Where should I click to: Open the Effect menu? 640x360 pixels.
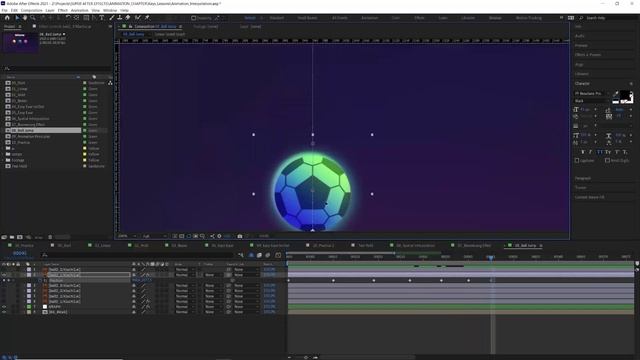pyautogui.click(x=63, y=10)
